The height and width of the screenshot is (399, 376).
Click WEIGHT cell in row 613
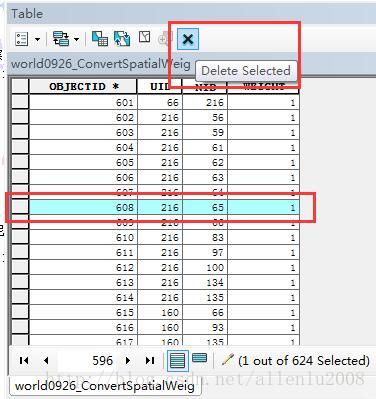(263, 282)
